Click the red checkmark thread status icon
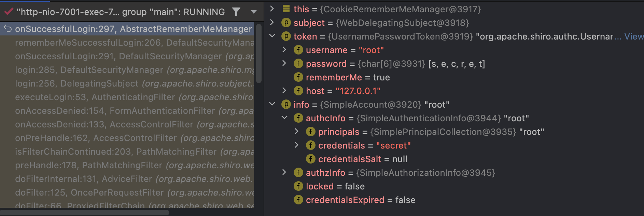The width and height of the screenshot is (644, 216). tap(9, 12)
